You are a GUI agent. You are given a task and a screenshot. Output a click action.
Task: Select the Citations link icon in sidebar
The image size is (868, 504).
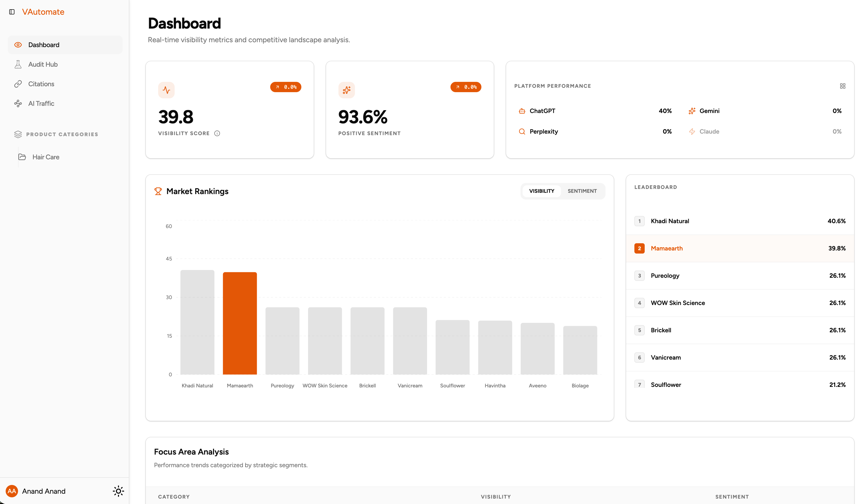click(x=18, y=84)
